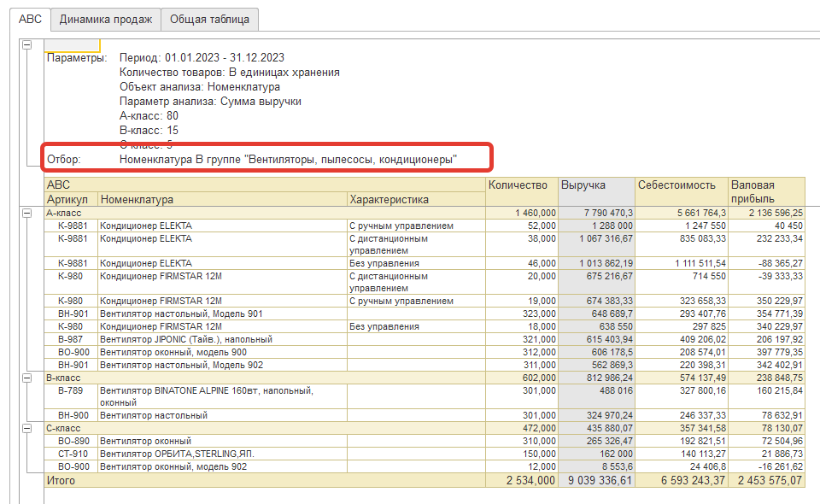Select the Выручка column header
Viewport: 820px width, 504px height.
click(x=597, y=191)
